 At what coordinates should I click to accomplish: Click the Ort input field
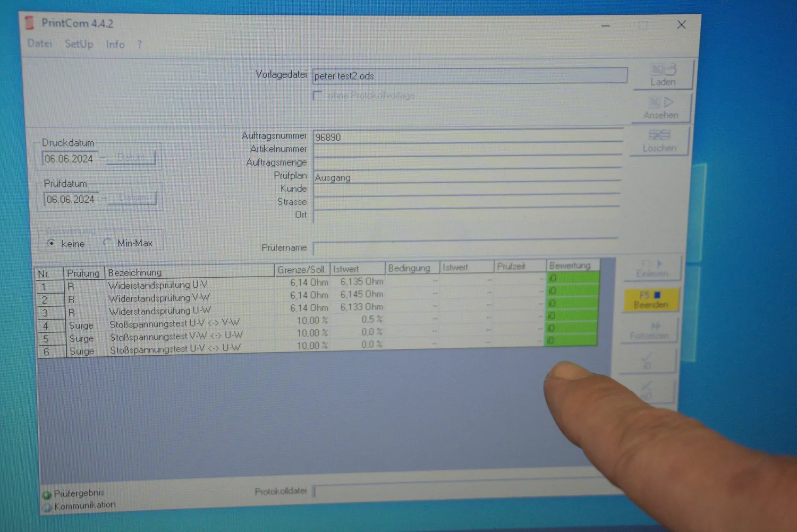(x=466, y=214)
